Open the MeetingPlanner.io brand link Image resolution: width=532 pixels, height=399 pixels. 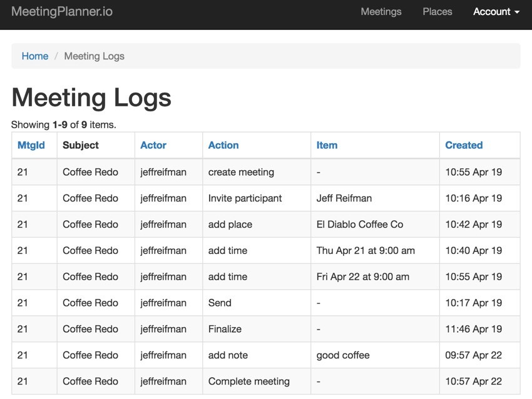pyautogui.click(x=62, y=11)
